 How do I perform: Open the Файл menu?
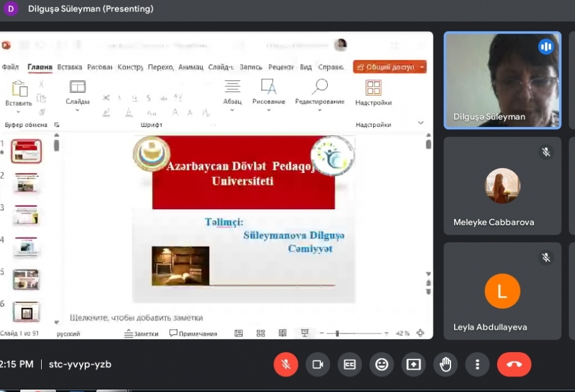point(10,67)
